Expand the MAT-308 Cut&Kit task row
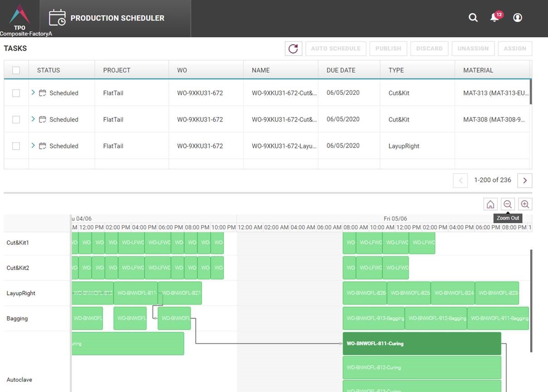This screenshot has width=548, height=392. (x=33, y=119)
